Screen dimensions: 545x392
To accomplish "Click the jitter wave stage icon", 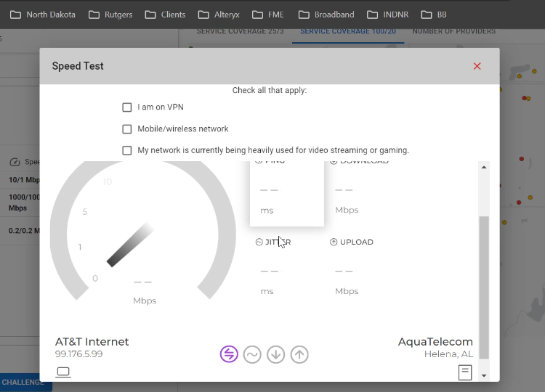I will [x=252, y=354].
